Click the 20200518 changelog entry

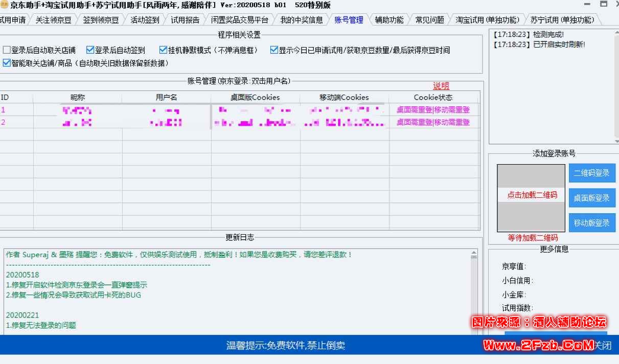(22, 275)
